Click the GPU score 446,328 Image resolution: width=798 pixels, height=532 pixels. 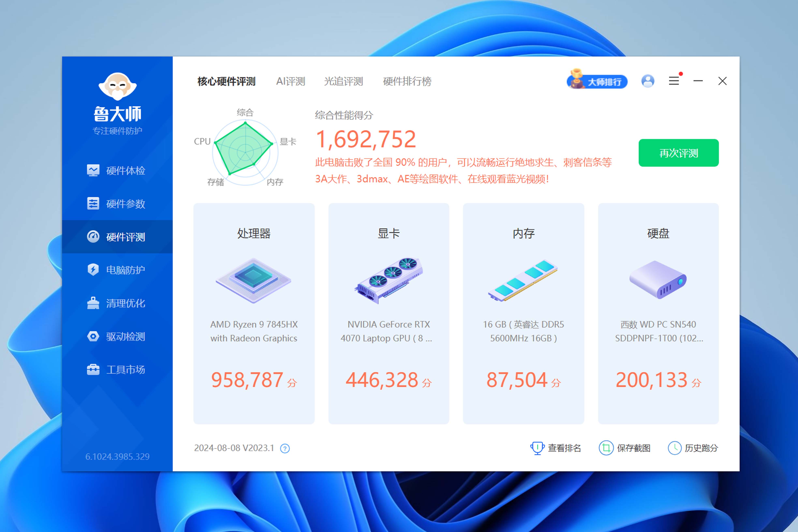click(382, 380)
